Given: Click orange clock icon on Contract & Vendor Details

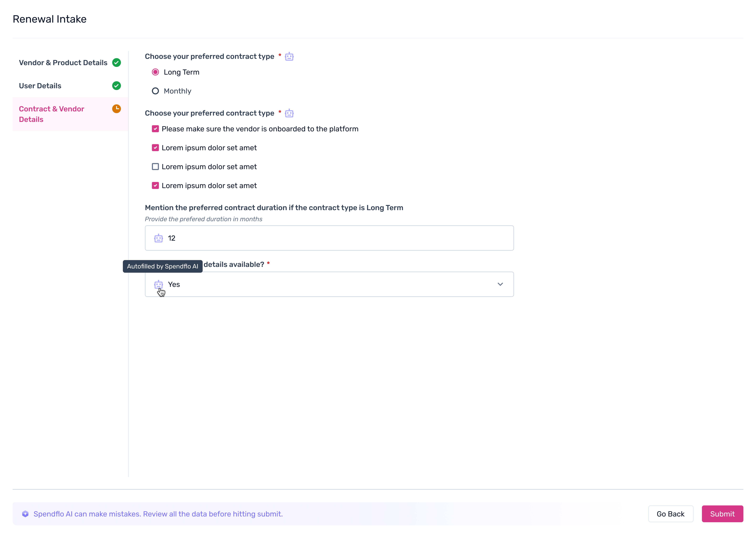Looking at the screenshot, I should coord(117,109).
